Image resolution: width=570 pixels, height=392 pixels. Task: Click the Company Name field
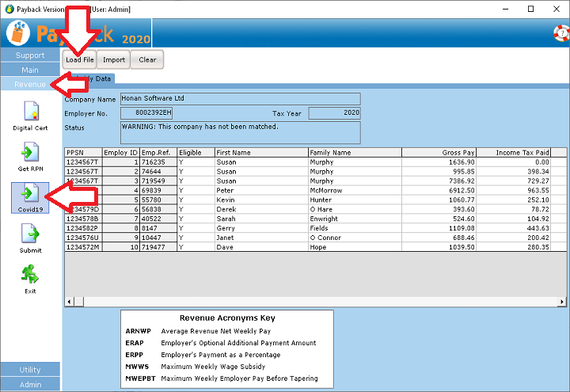pos(240,99)
